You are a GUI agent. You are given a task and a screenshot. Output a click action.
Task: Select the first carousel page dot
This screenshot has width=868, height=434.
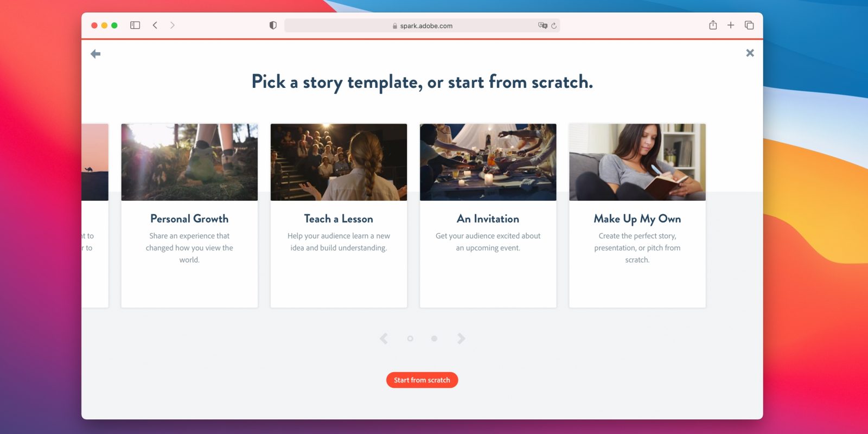click(410, 339)
